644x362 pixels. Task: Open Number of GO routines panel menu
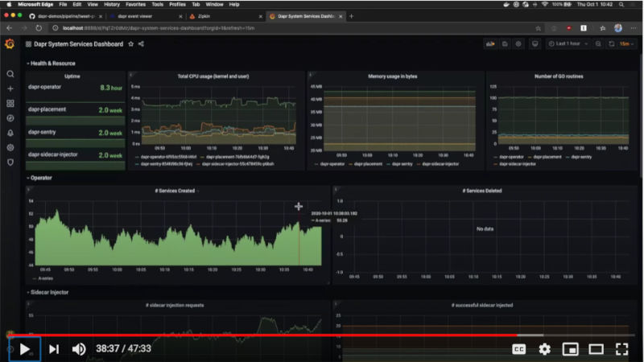(x=559, y=76)
